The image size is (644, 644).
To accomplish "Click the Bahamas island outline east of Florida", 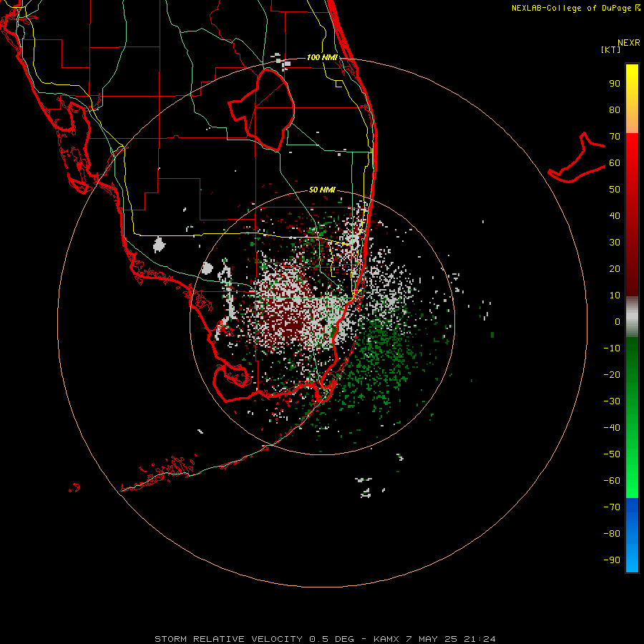I will pos(577,157).
